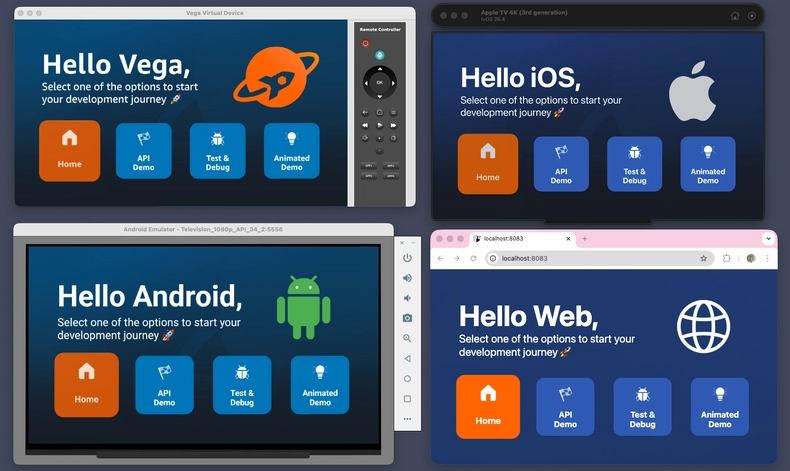
Task: Click play/pause on the Vega remote controller
Action: click(x=380, y=125)
